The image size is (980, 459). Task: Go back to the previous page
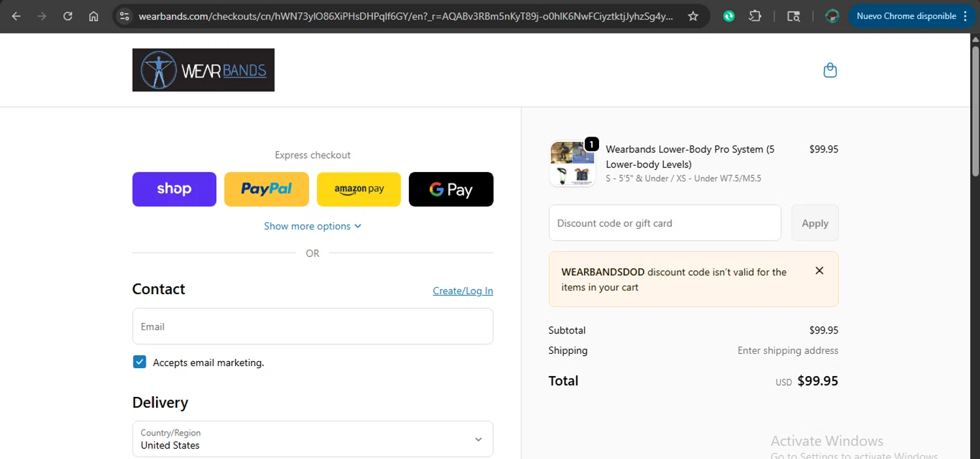click(x=16, y=16)
